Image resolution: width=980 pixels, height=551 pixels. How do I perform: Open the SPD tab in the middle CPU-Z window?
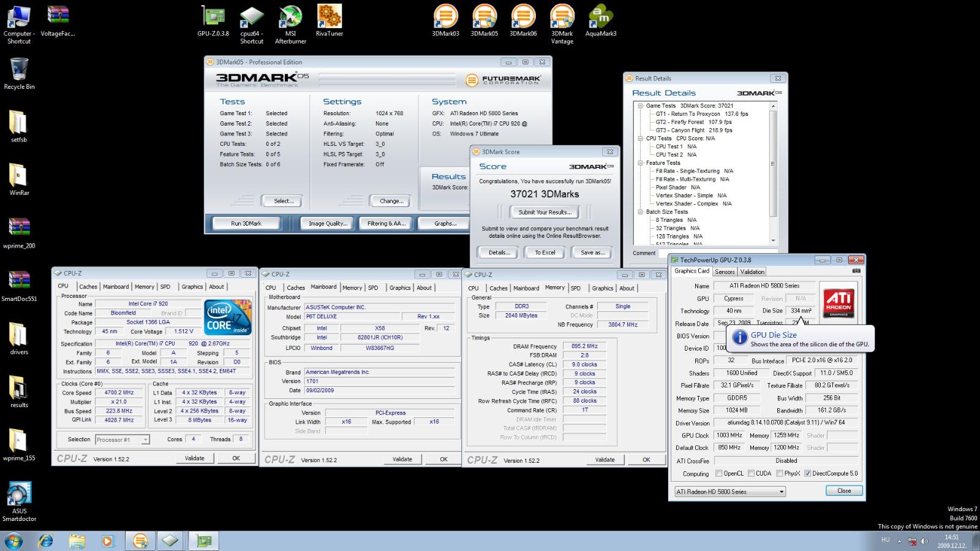point(373,287)
